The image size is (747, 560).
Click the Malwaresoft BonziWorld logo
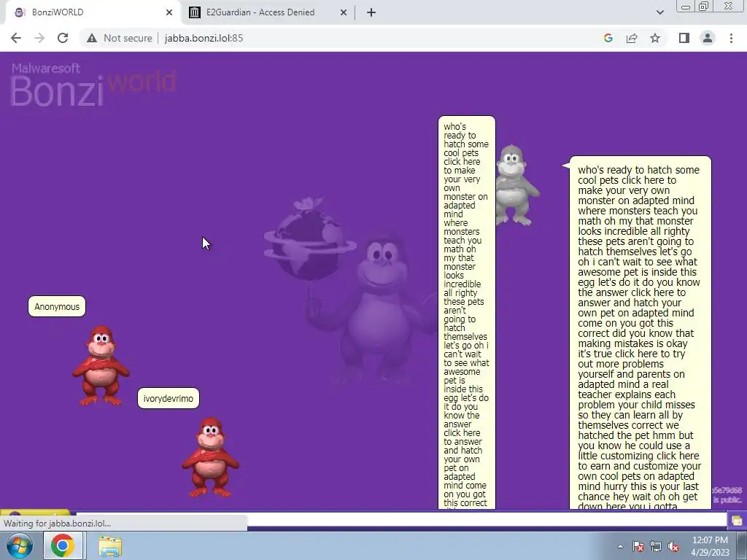coord(93,85)
